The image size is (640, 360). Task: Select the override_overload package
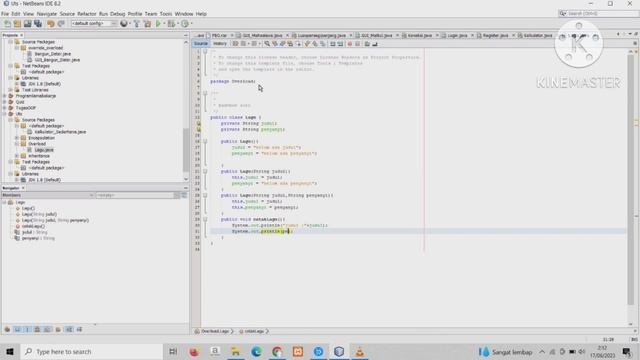click(x=45, y=48)
